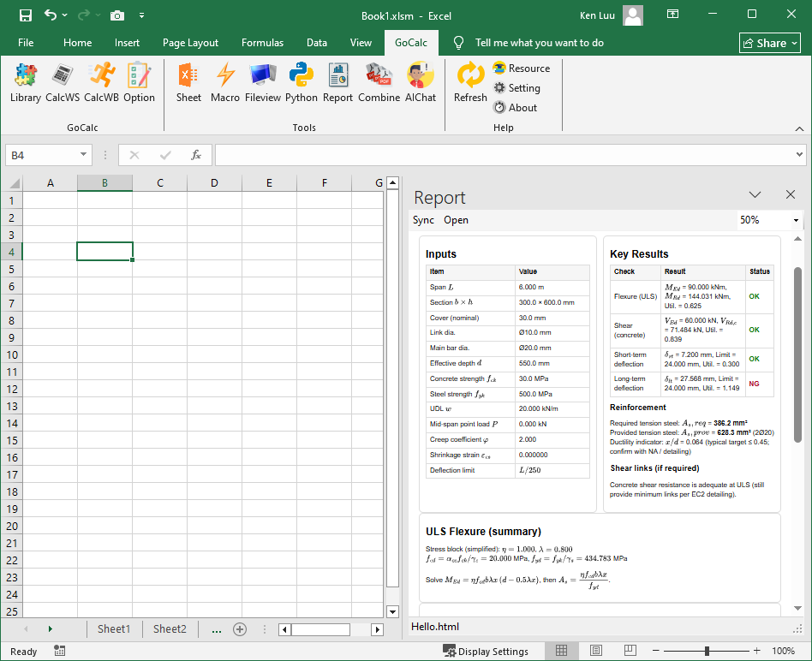Screen dimensions: 812x661
Task: Open the Report pane options menu
Action: [x=755, y=194]
